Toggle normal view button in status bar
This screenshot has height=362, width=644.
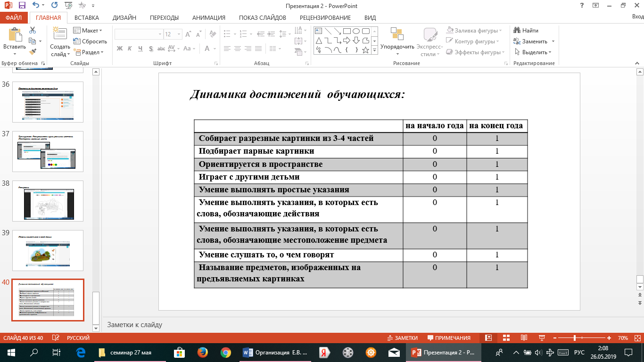pos(488,338)
